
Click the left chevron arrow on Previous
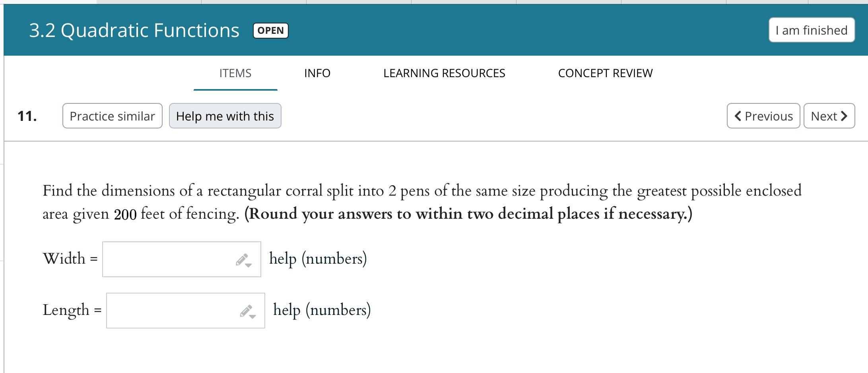click(x=738, y=116)
